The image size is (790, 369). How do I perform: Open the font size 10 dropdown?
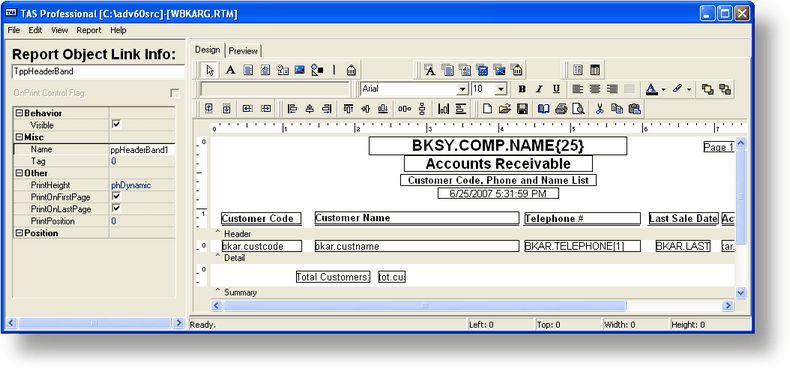tap(501, 89)
